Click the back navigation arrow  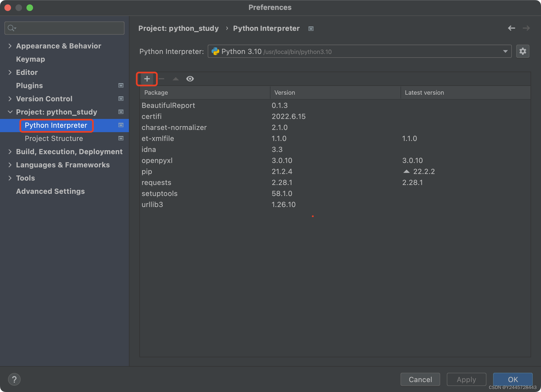tap(512, 28)
